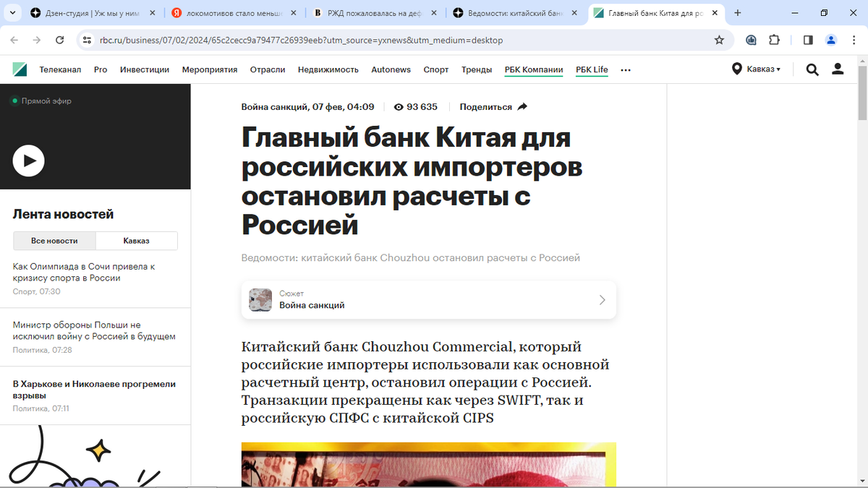The height and width of the screenshot is (488, 868).
Task: Open the Chrome profile avatar
Action: click(x=831, y=40)
